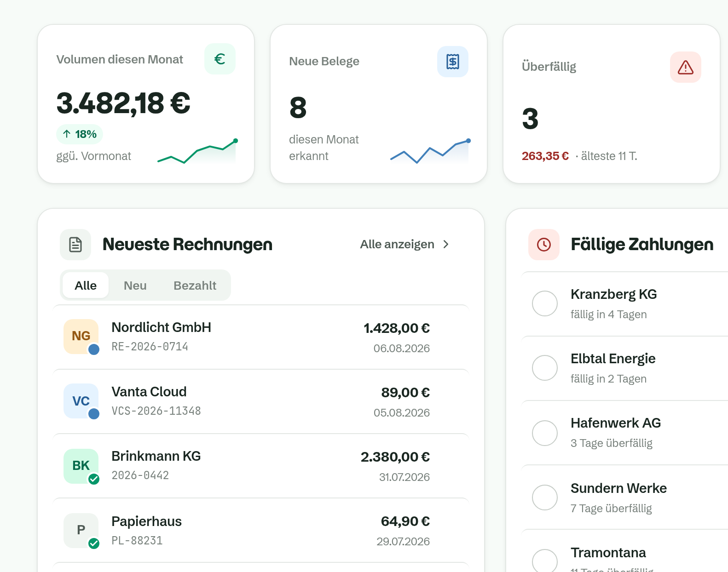Click the amount 89,00 €
Image resolution: width=728 pixels, height=572 pixels.
[x=405, y=393]
